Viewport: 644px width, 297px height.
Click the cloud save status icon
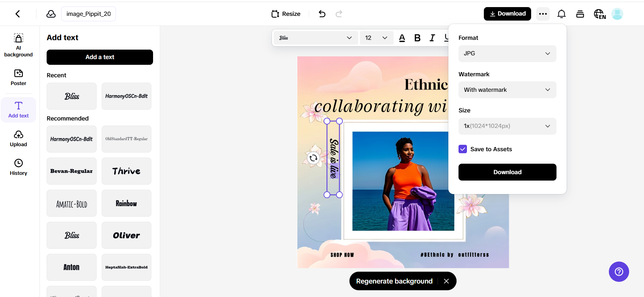51,14
